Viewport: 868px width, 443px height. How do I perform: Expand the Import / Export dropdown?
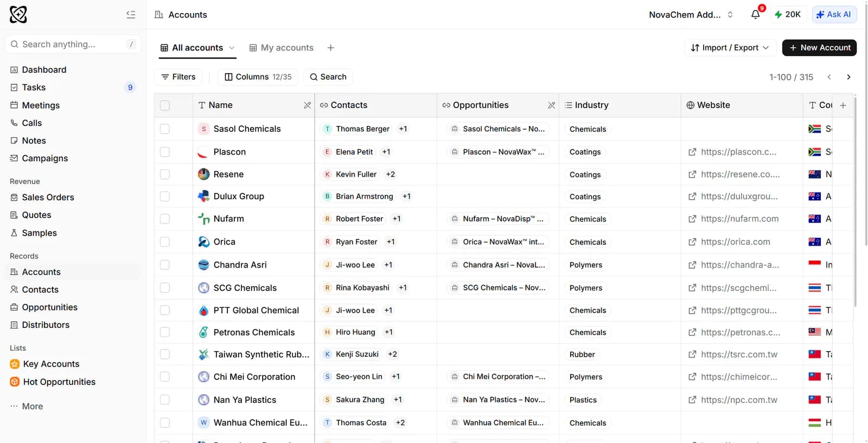pos(730,48)
